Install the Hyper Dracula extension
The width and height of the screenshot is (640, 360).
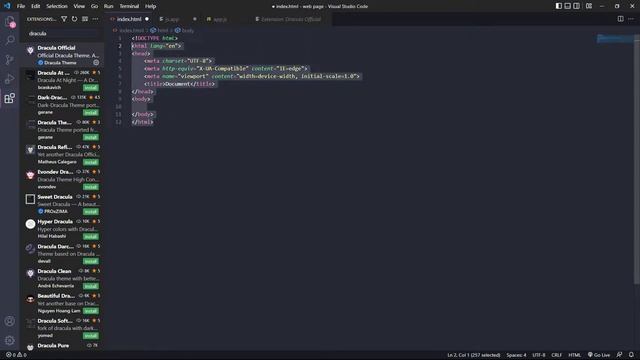pos(91,237)
